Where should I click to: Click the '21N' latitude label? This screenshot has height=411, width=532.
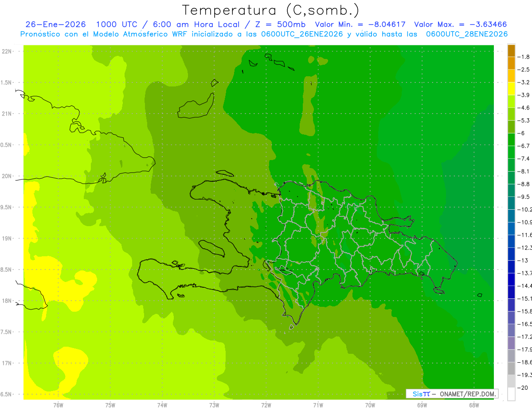7,114
